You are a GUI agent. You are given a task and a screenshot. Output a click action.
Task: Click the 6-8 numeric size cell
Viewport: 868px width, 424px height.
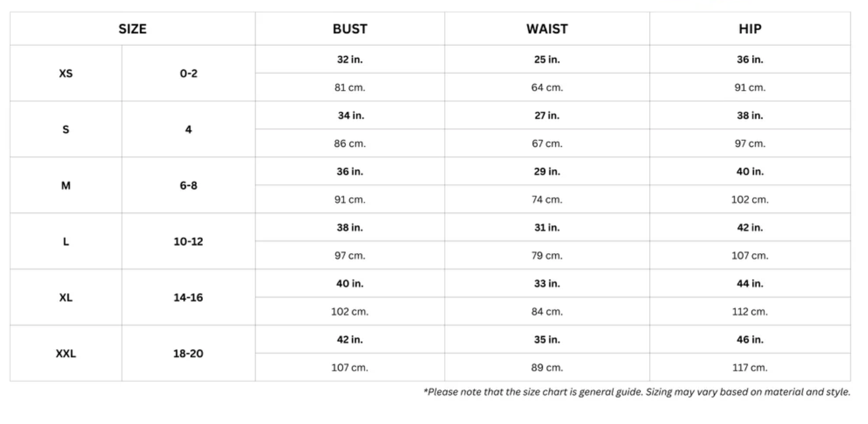coord(188,185)
